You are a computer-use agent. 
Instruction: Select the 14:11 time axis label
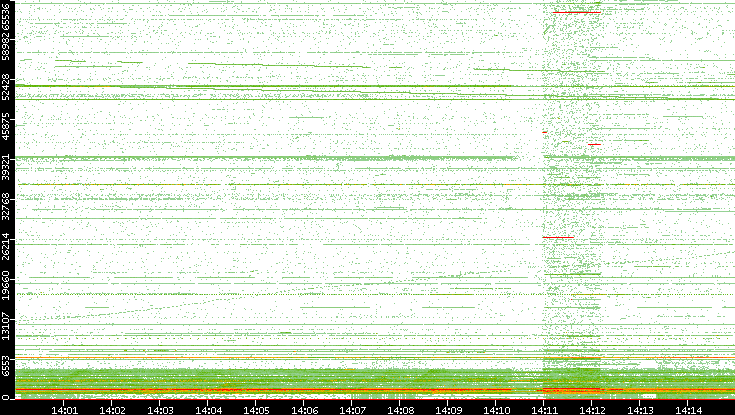[544, 408]
